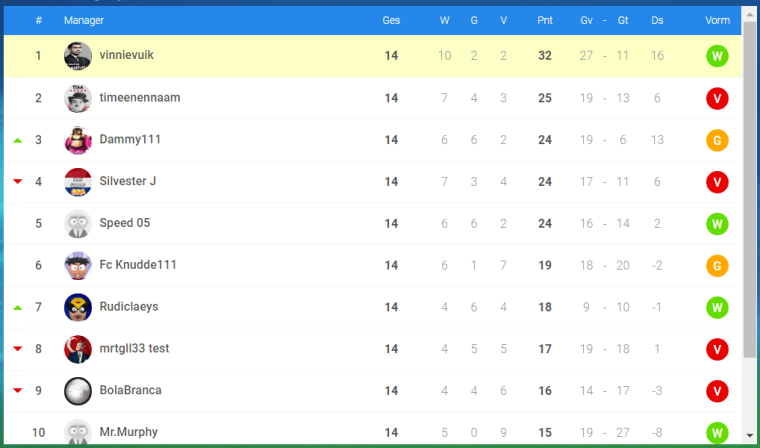The width and height of the screenshot is (760, 448).
Task: Click timeenennaam's avatar image
Action: click(78, 98)
